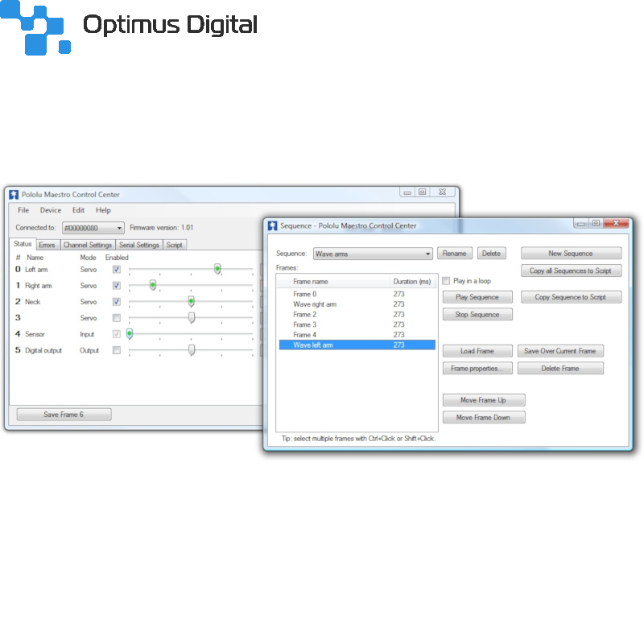The width and height of the screenshot is (644, 644).
Task: Open the Sequence dropdown showing Wave arms
Action: point(373,254)
